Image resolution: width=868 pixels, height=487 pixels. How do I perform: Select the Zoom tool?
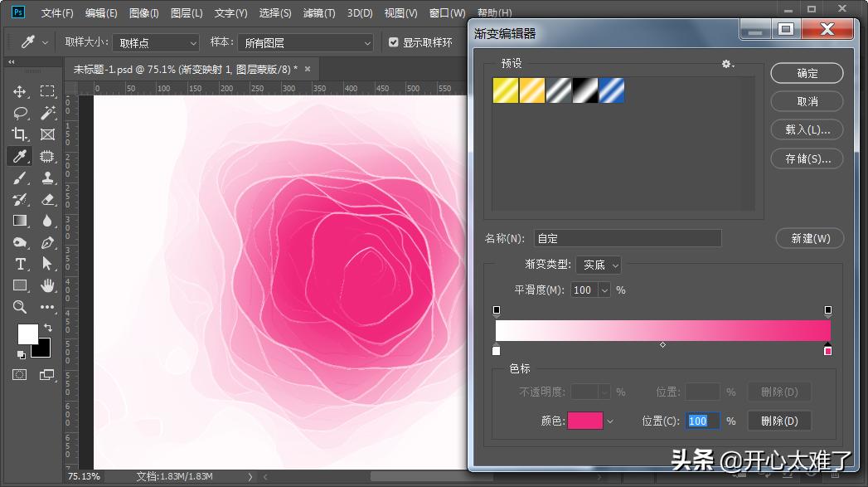click(x=19, y=307)
